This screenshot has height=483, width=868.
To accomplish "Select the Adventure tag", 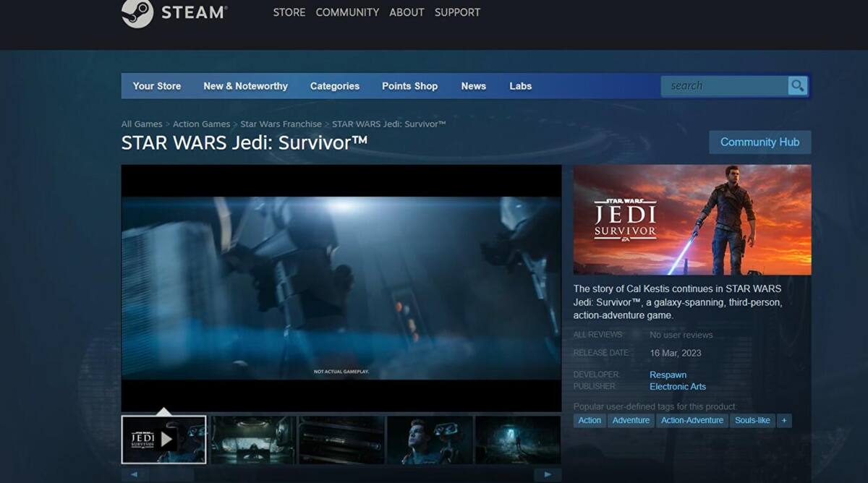I will 631,420.
